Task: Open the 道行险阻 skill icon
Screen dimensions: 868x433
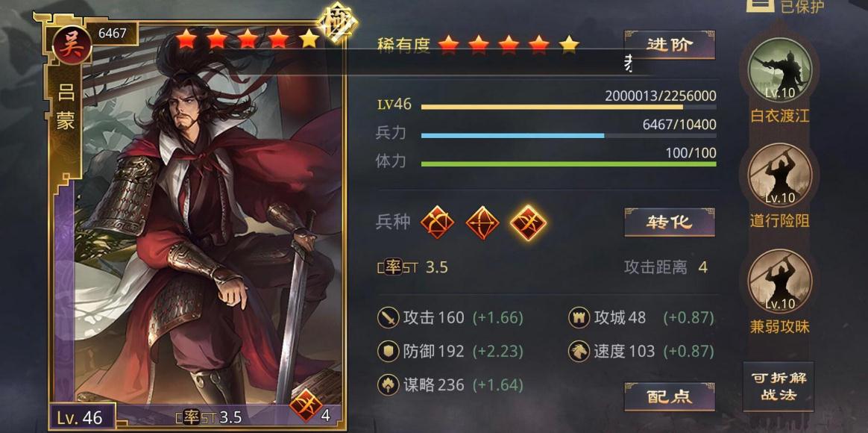Action: [x=780, y=175]
